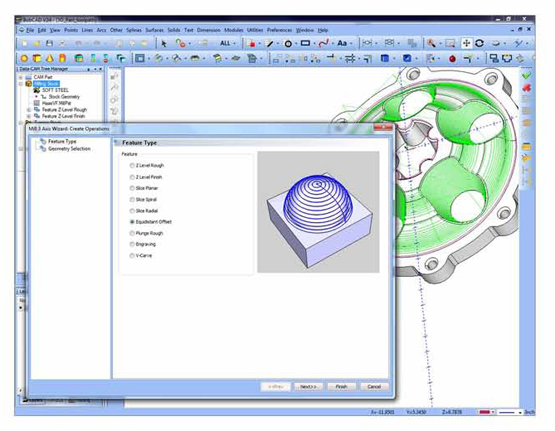This screenshot has width=555, height=431.
Task: Click the Aa Text tool icon
Action: click(x=342, y=43)
